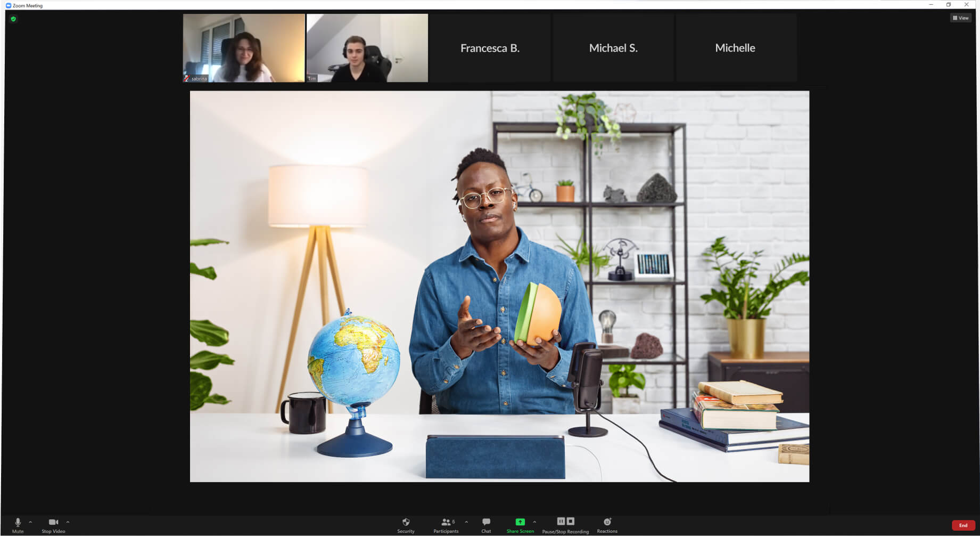Select the Michael S. participant tile
Screen dimensions: 980x536
613,48
